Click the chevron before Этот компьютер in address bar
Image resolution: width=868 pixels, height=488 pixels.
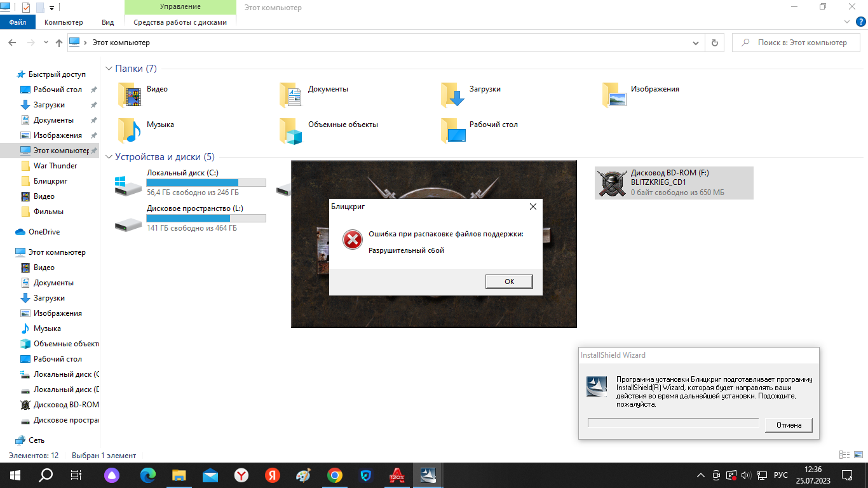coord(86,43)
